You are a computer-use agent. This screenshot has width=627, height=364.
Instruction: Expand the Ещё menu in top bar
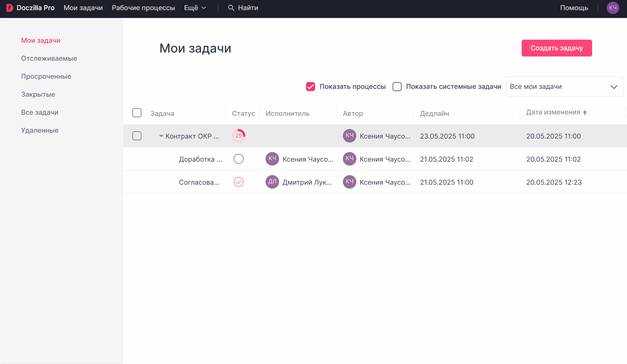point(195,8)
